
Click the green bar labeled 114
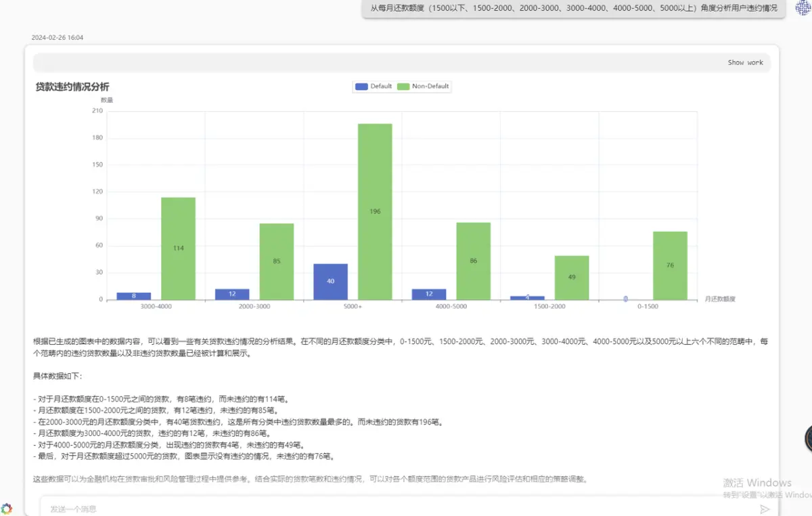coord(178,249)
